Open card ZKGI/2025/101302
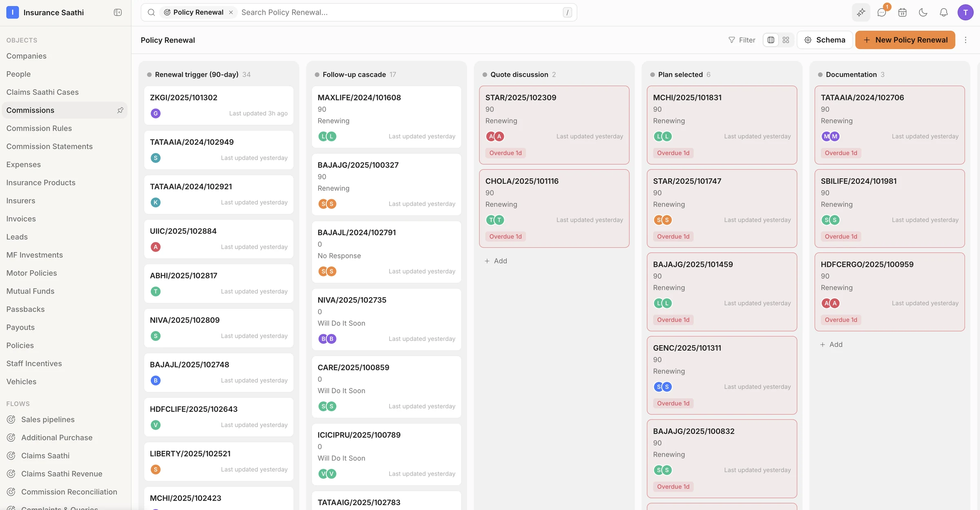 point(218,105)
